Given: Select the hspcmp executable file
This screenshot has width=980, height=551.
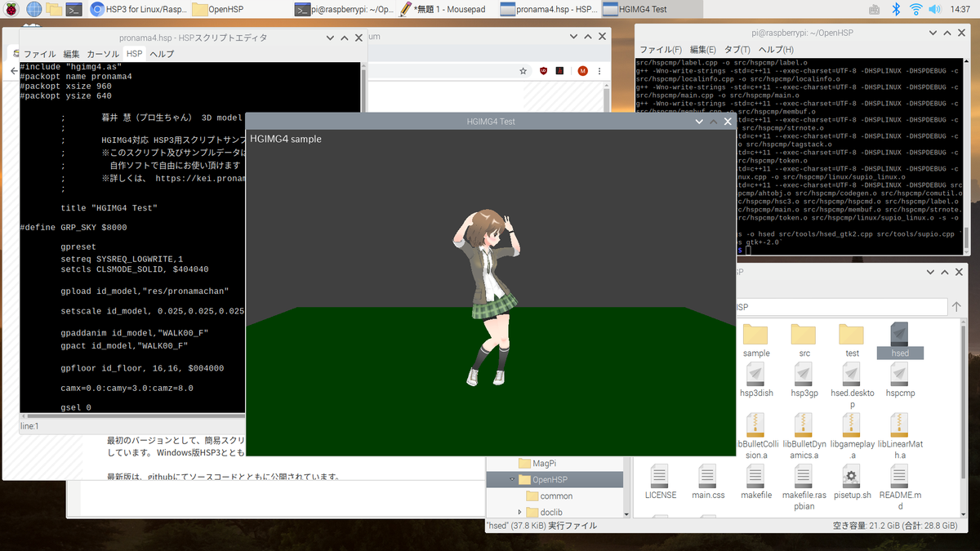Looking at the screenshot, I should coord(899,380).
